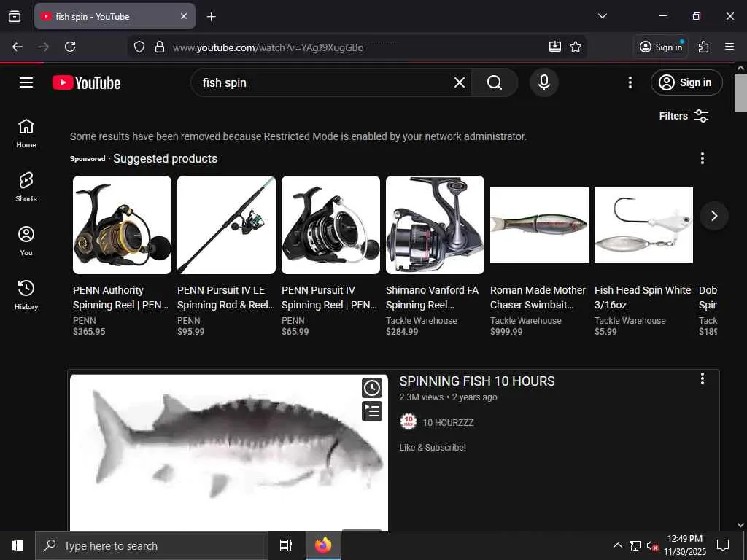Open the Fish Head Spin White product image
This screenshot has height=560, width=747.
tap(643, 225)
